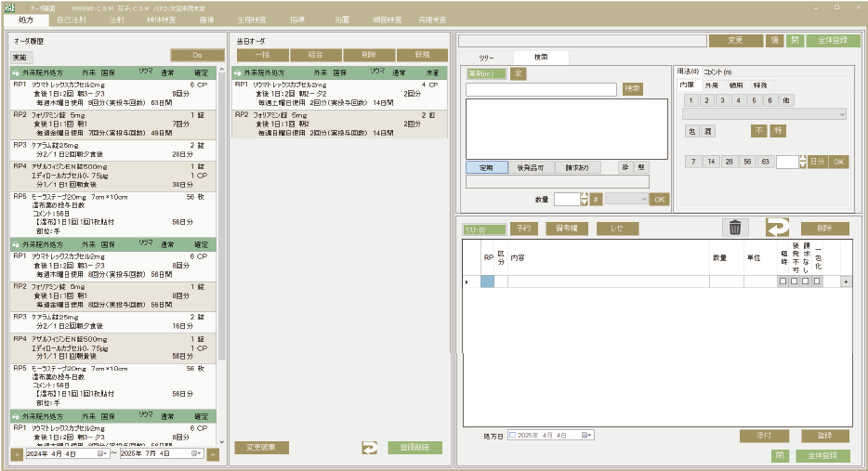Screen dimensions: 868x471
Task: Select the RP3 ケアラム錠25mg entry with 28日分
Action: coord(113,150)
